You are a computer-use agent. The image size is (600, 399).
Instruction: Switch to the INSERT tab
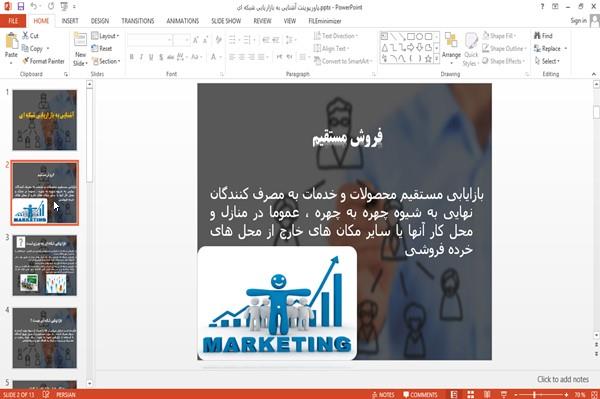pos(70,21)
